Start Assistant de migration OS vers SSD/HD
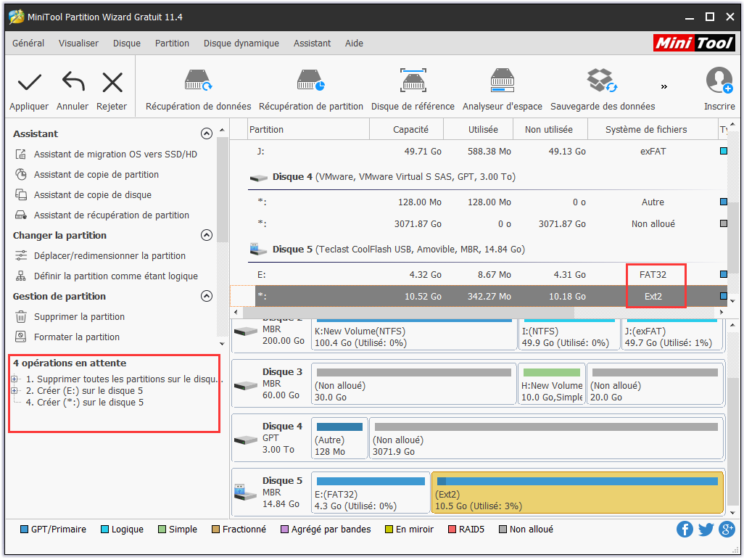Image resolution: width=744 pixels, height=560 pixels. [115, 155]
